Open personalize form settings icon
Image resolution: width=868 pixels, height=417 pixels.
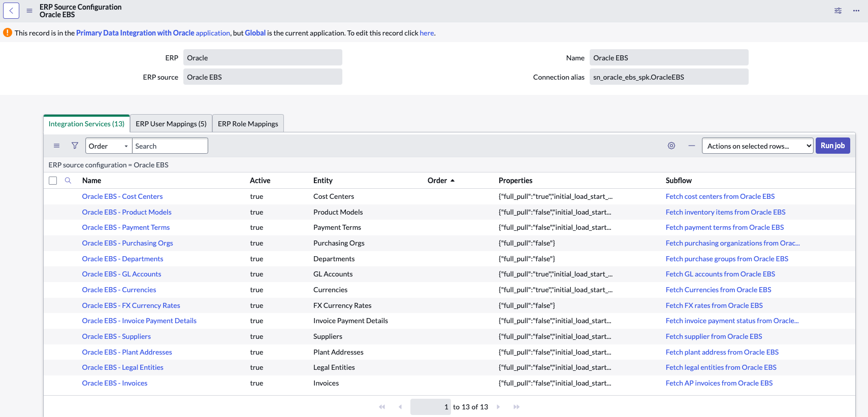pyautogui.click(x=838, y=11)
